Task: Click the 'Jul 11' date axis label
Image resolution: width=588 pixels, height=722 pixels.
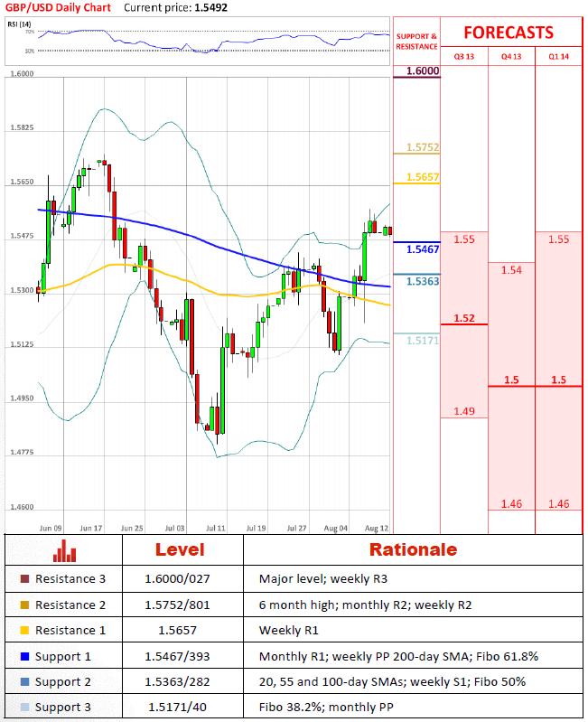Action: (x=215, y=528)
